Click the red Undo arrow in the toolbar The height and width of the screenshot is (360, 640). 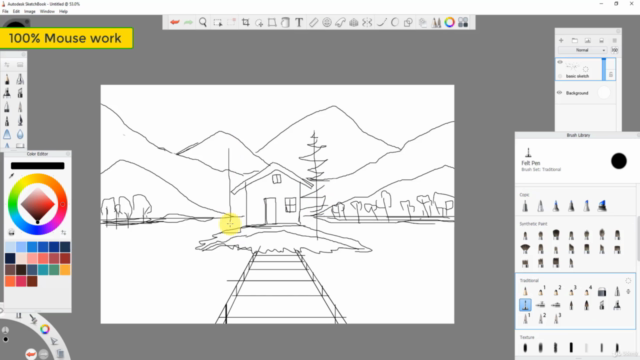point(175,22)
